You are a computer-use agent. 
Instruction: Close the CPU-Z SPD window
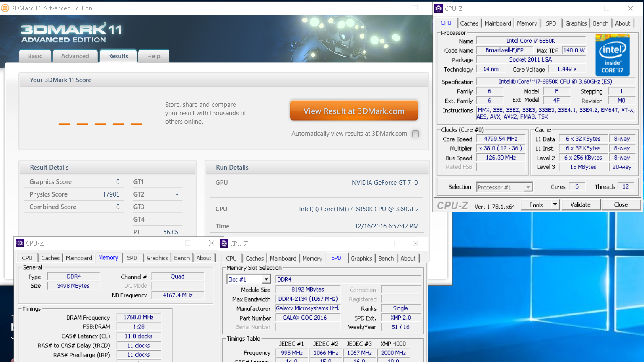(415, 243)
